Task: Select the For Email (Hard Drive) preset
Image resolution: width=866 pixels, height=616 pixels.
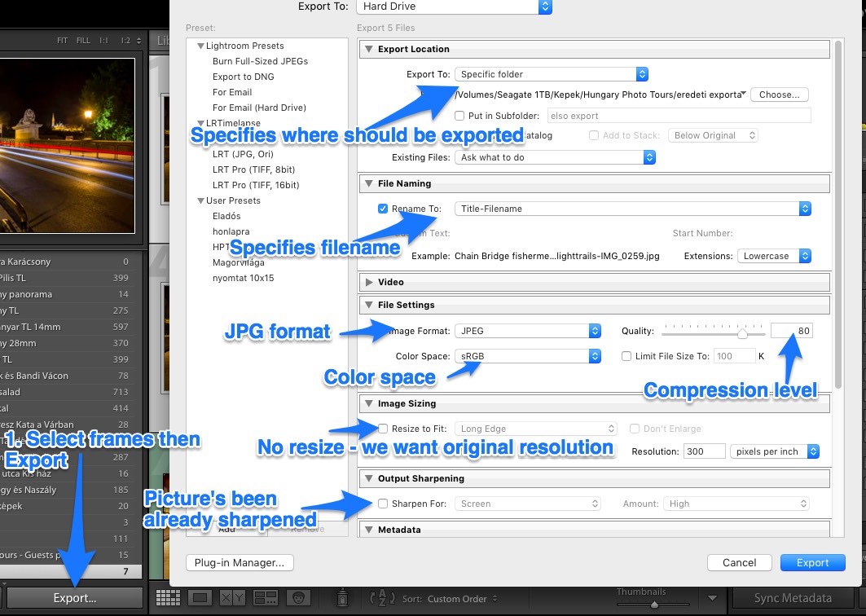Action: tap(259, 108)
